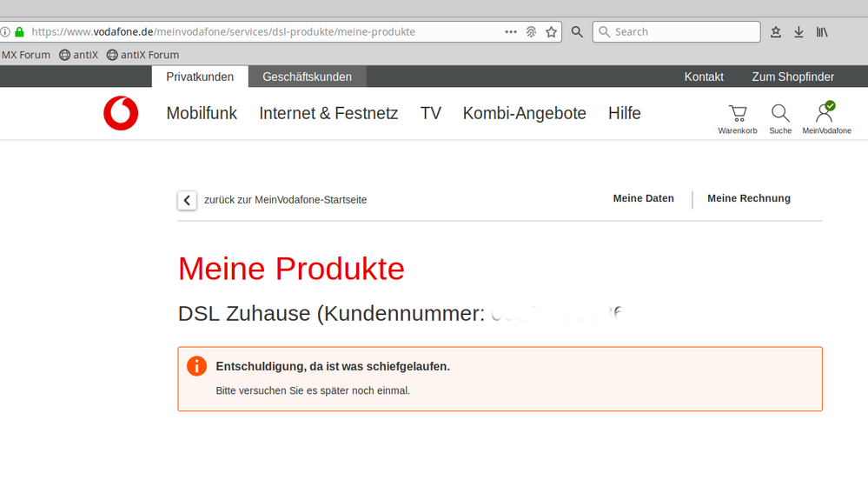The height and width of the screenshot is (480, 868).
Task: Open the Suche search icon
Action: tap(780, 119)
